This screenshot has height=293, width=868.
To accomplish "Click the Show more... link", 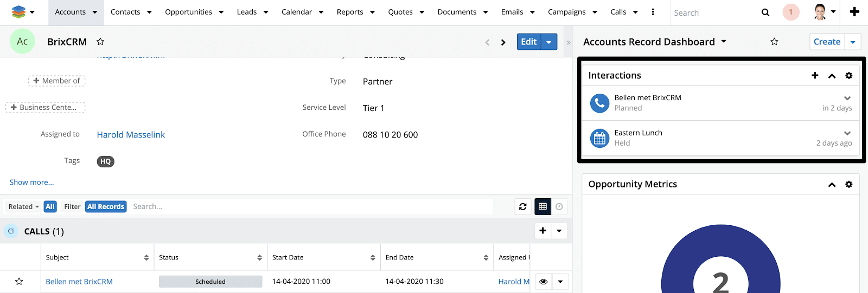I will coord(31,183).
